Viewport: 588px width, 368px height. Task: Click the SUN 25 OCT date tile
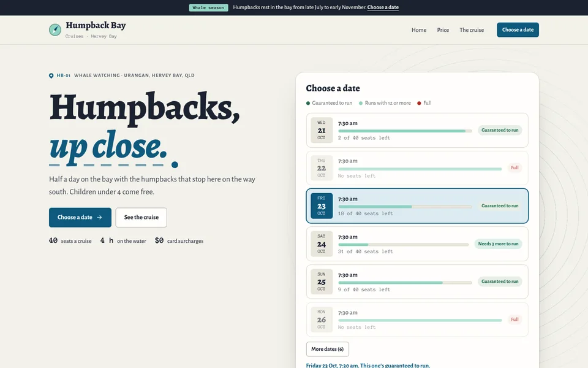coord(322,282)
